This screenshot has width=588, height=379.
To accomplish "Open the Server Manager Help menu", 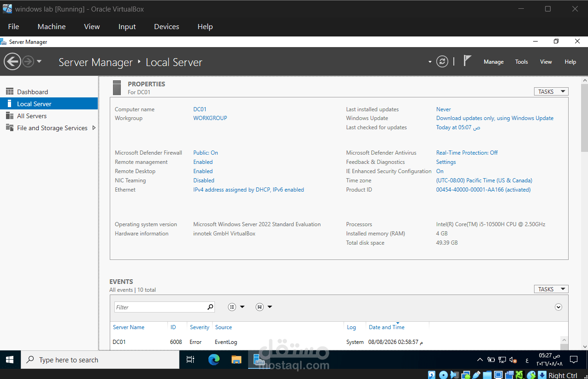I will click(x=570, y=62).
